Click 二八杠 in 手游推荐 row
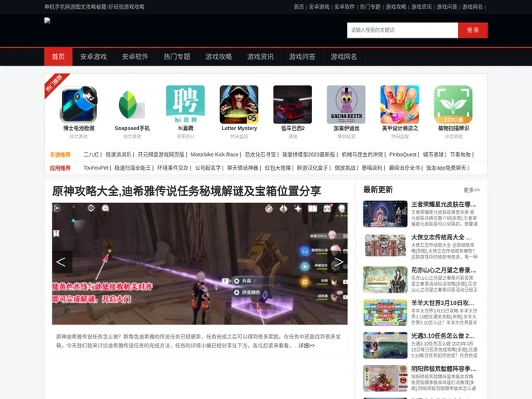This screenshot has height=399, width=532. point(91,154)
